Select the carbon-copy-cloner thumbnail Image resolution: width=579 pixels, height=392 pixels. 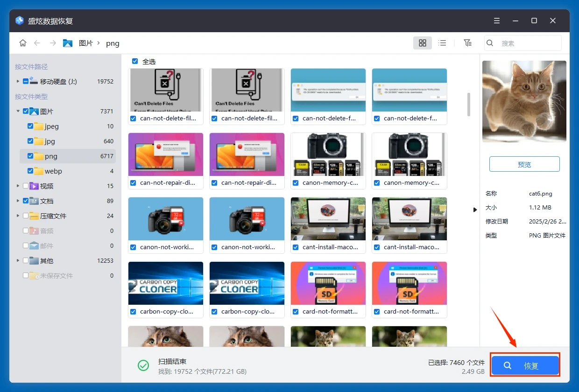click(x=166, y=283)
